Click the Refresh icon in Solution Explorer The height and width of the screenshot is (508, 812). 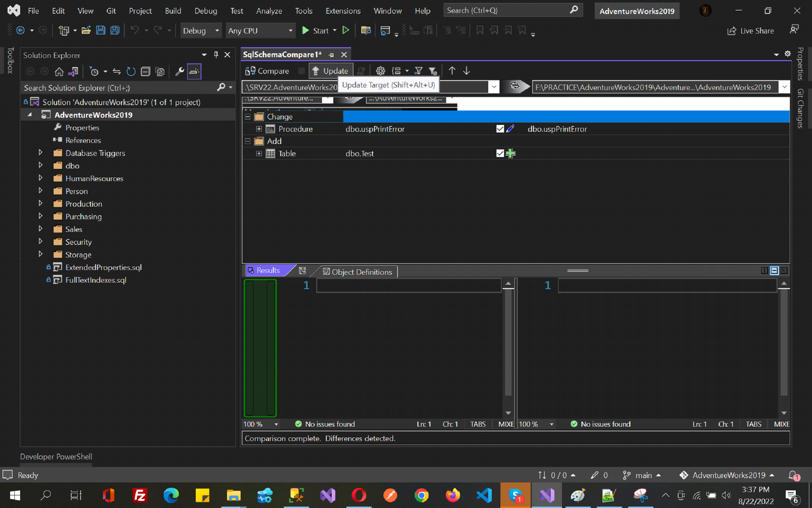click(131, 72)
